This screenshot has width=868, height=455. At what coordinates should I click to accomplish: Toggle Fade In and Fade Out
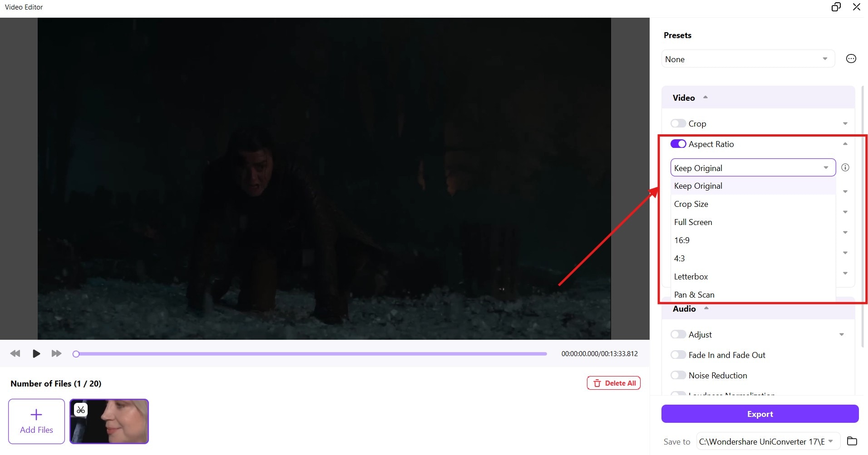point(678,355)
